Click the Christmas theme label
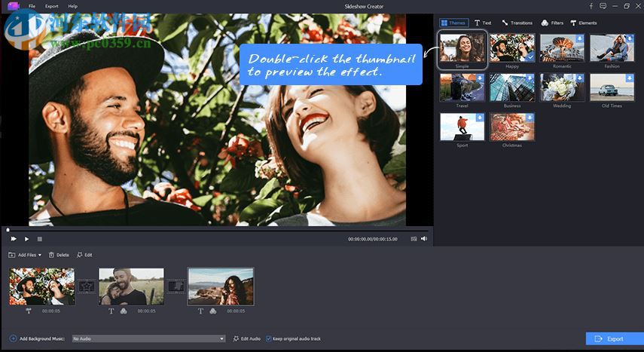The image size is (644, 352). click(x=511, y=145)
